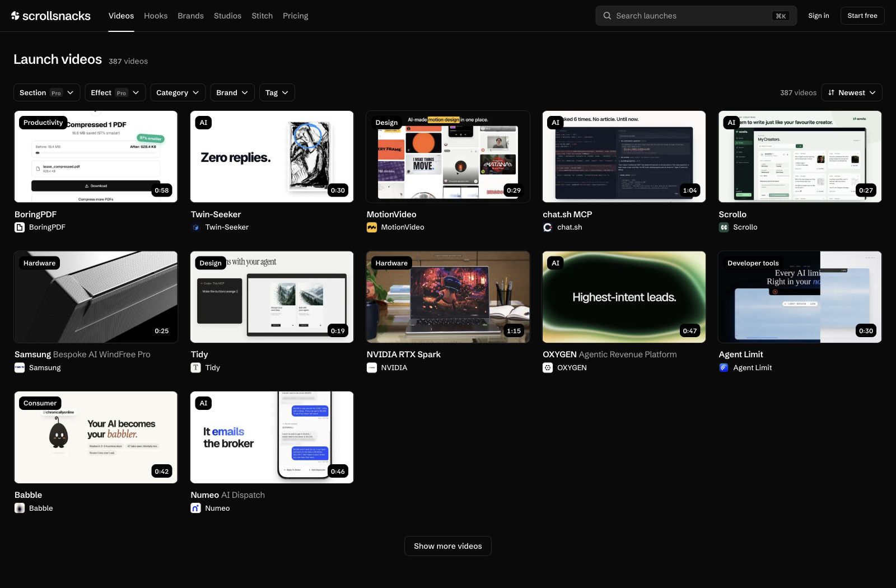This screenshot has width=896, height=588.
Task: Open the Tag filter dropdown
Action: [277, 92]
